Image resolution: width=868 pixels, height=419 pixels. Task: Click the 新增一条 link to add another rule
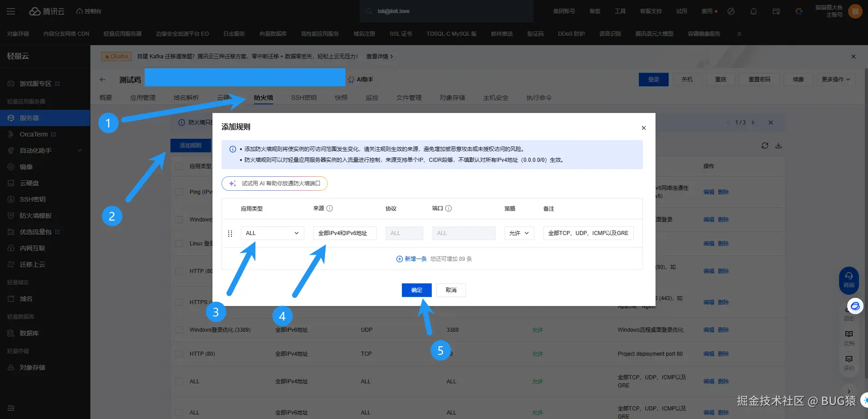pyautogui.click(x=411, y=259)
